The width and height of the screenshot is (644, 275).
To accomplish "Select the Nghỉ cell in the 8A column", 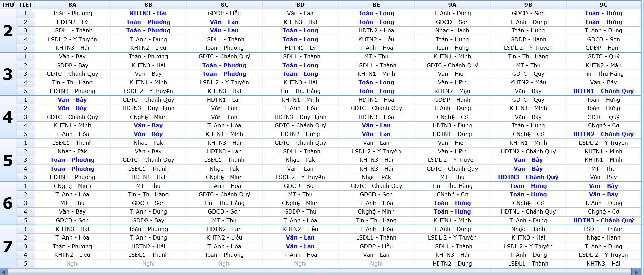I will tap(72, 264).
